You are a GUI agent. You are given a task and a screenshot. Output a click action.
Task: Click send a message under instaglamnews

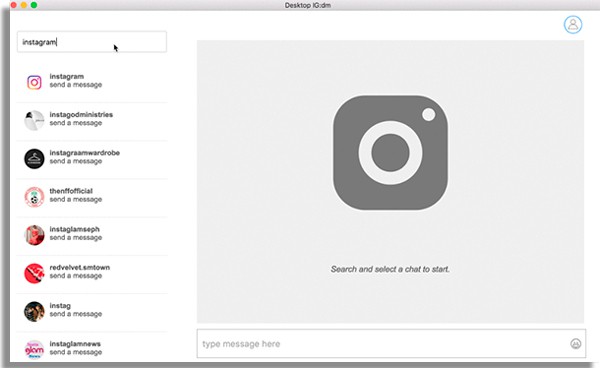point(76,352)
